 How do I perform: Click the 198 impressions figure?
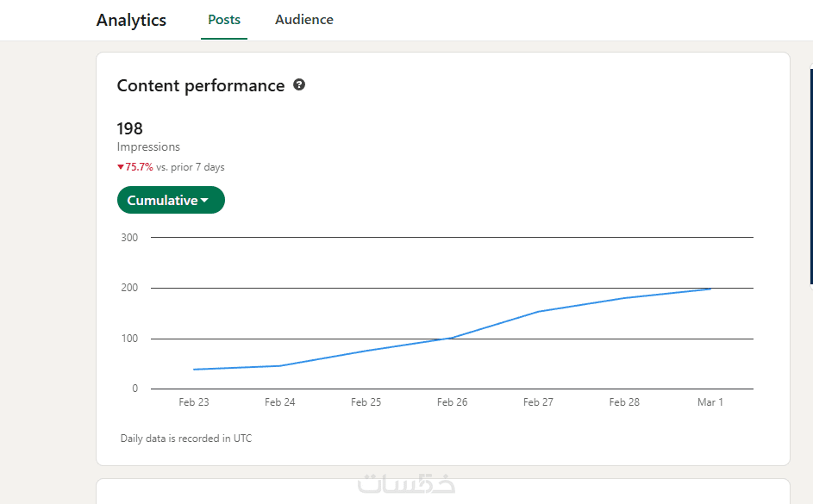tap(130, 129)
